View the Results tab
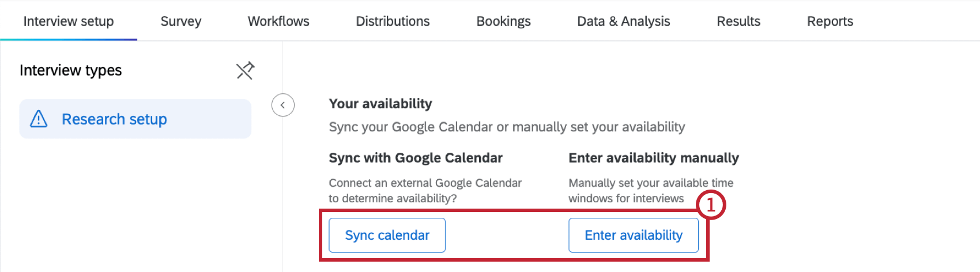This screenshot has height=272, width=980. (738, 21)
